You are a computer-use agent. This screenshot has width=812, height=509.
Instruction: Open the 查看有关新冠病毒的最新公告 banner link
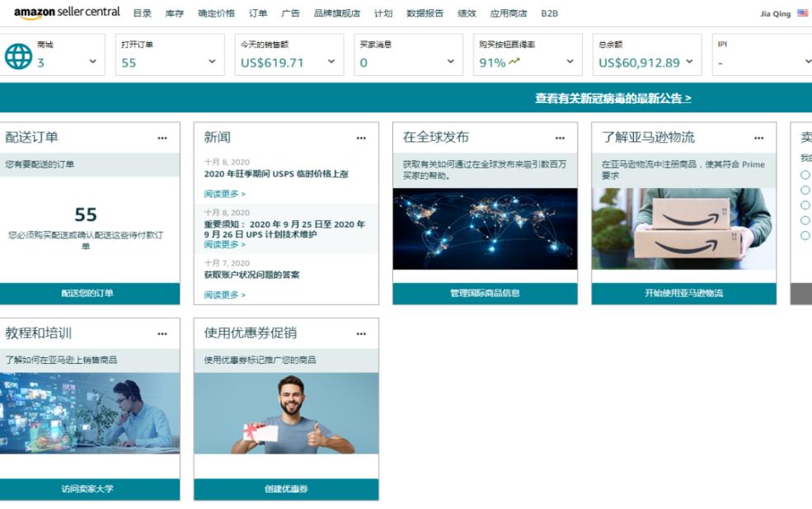(x=613, y=98)
